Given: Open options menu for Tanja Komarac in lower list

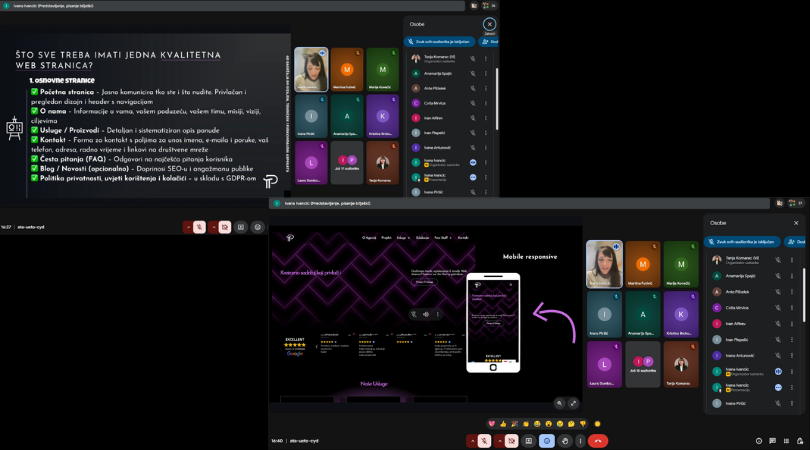Looking at the screenshot, I should 792,260.
